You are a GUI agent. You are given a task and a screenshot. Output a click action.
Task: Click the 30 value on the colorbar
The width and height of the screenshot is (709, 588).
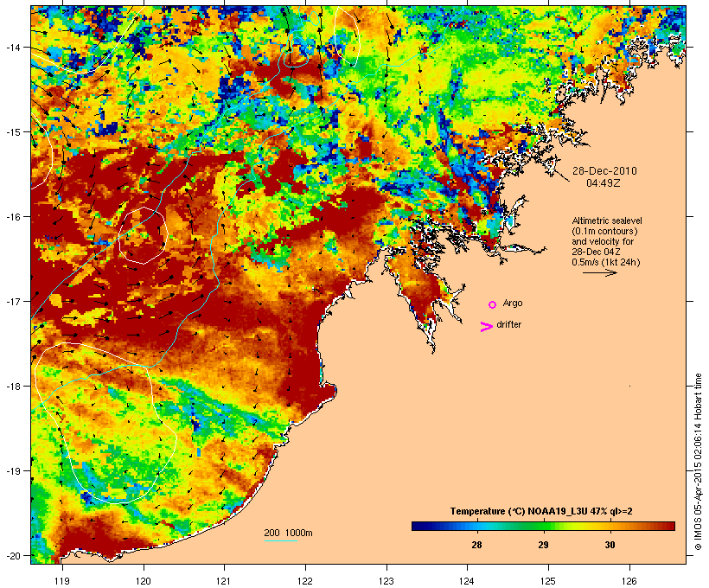click(610, 545)
